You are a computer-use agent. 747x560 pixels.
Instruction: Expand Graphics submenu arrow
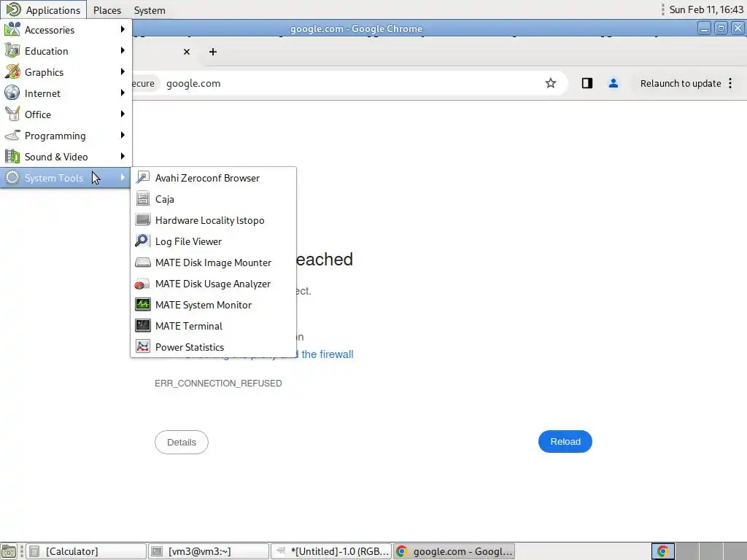[123, 71]
